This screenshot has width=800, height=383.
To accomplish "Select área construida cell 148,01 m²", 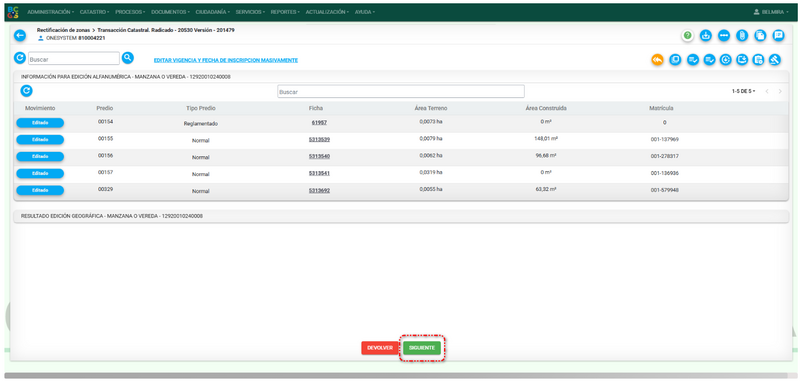I will pos(545,138).
